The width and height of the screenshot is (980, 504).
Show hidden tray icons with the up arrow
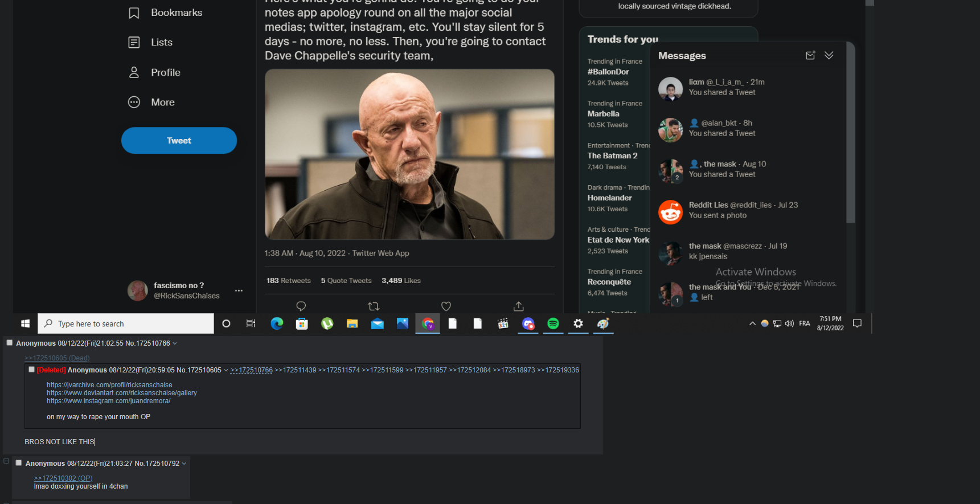[x=752, y=323]
